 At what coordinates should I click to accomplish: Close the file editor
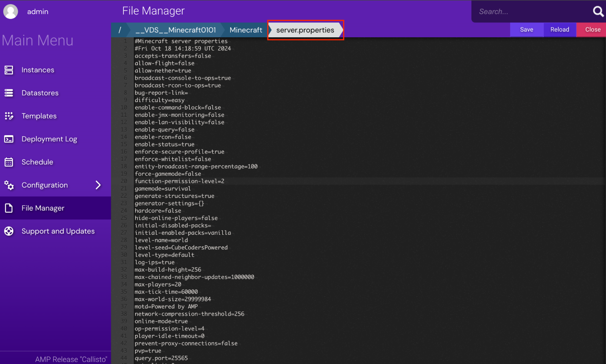[x=593, y=29]
